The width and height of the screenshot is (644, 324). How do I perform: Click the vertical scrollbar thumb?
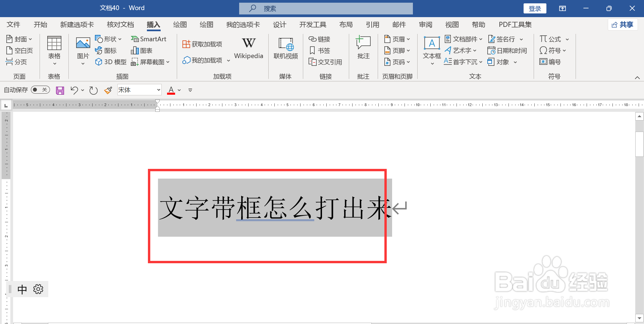[x=639, y=144]
